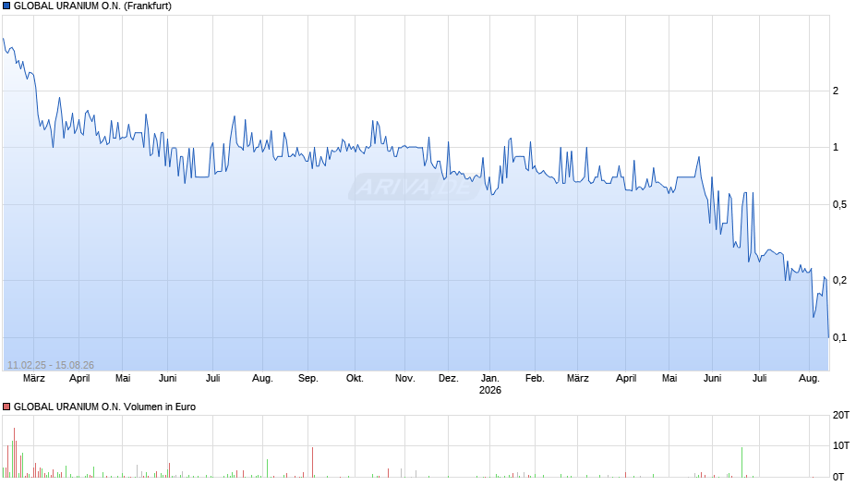Click the date range '11.02.25 - 15.08.26'
The image size is (868, 486).
tap(51, 365)
